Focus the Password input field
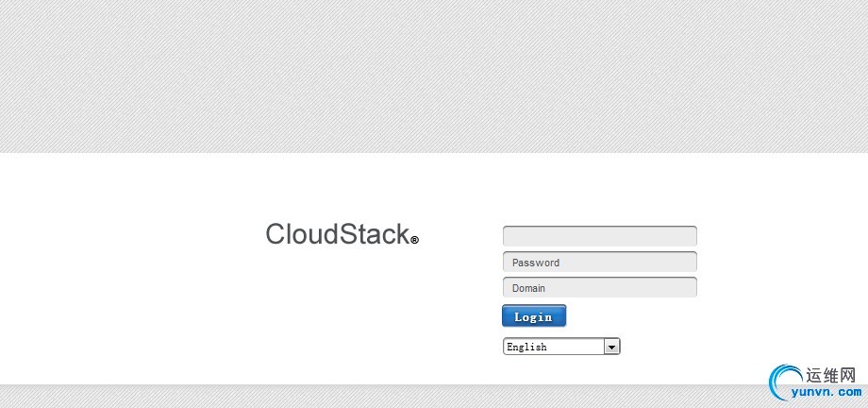Image resolution: width=868 pixels, height=408 pixels. [x=599, y=262]
